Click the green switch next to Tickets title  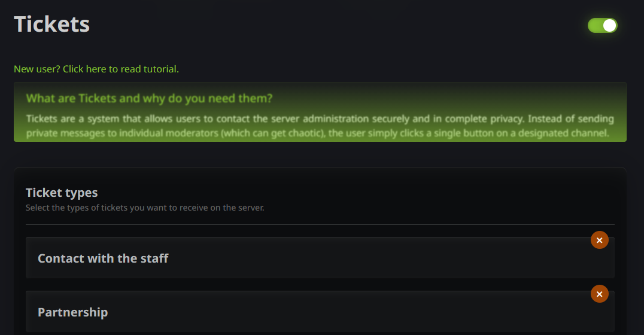(602, 25)
